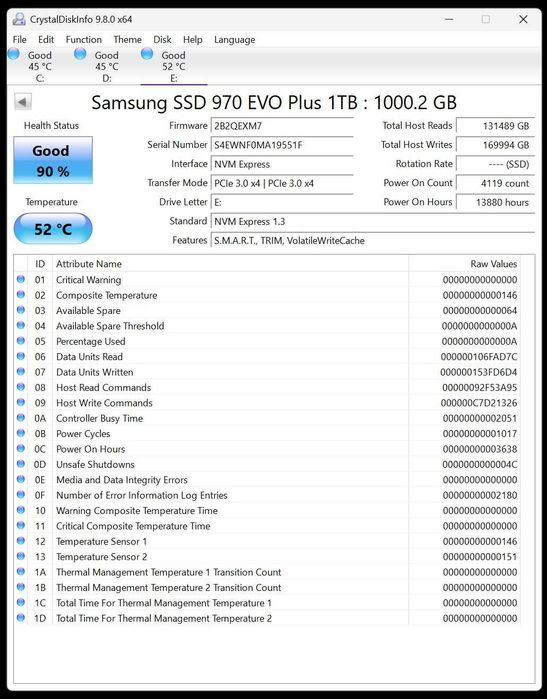The height and width of the screenshot is (699, 547).
Task: Click Total Host Reads value 131489 GB
Action: click(x=495, y=126)
